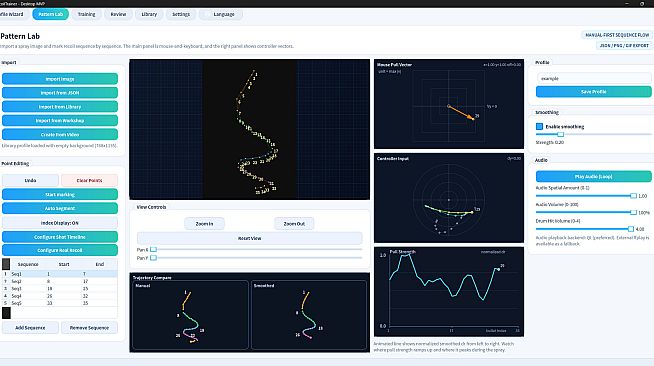Viewport: 654px width, 366px height.
Task: Select the Seq3 row in sequence table
Action: point(60,288)
